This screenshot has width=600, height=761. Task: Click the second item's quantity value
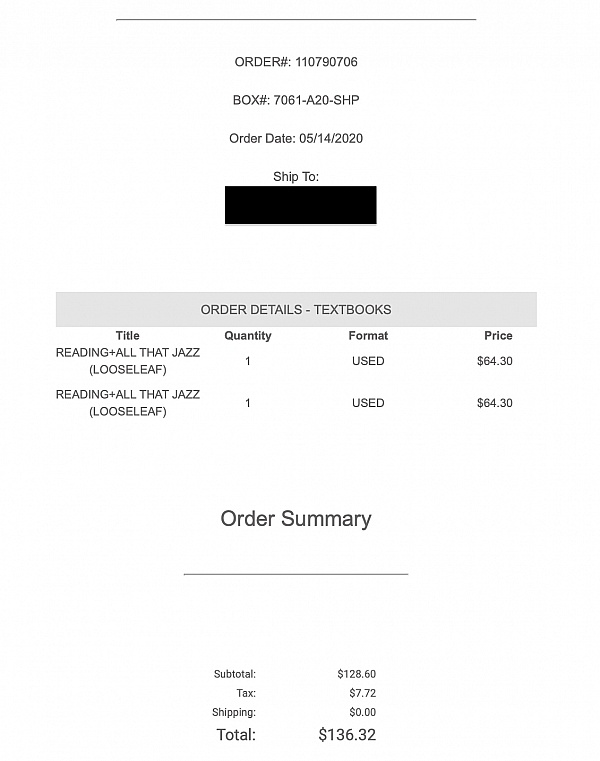pos(248,403)
